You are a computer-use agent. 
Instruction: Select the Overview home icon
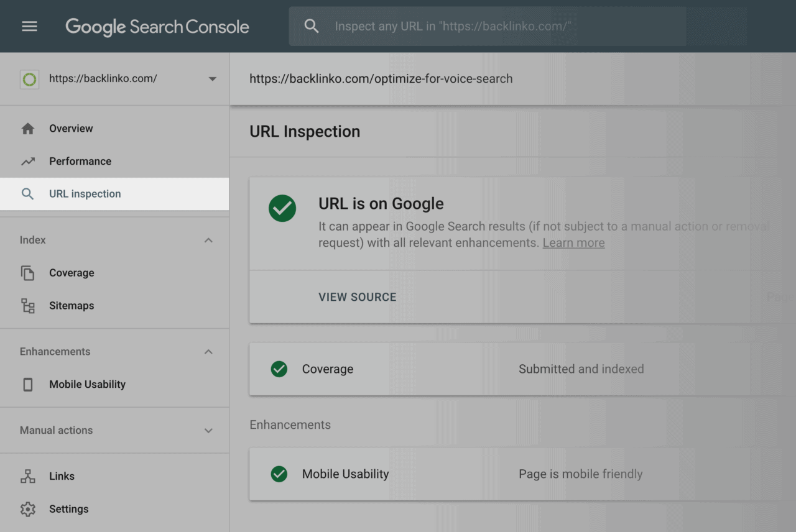coord(27,128)
